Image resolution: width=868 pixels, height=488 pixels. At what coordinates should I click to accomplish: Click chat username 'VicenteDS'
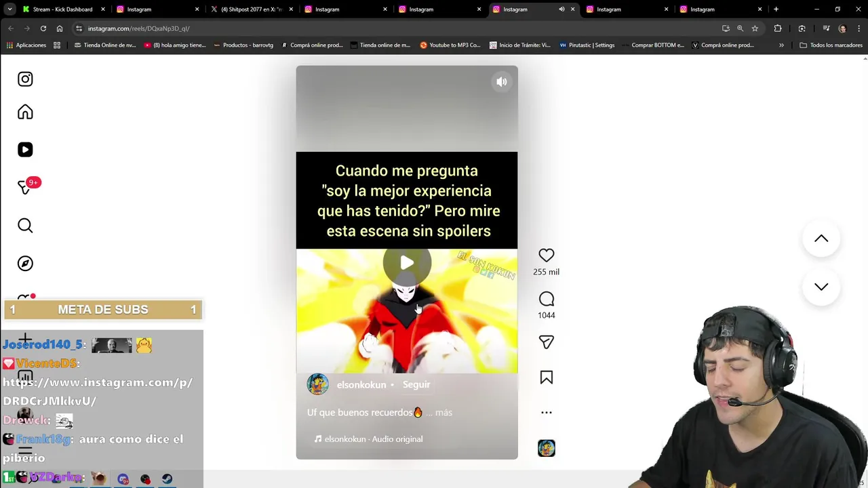(45, 364)
